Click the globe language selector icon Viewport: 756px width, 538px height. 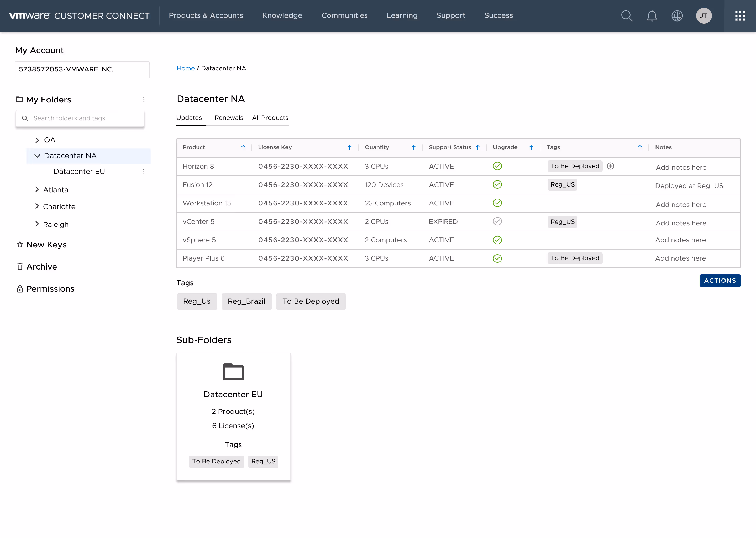click(x=677, y=15)
